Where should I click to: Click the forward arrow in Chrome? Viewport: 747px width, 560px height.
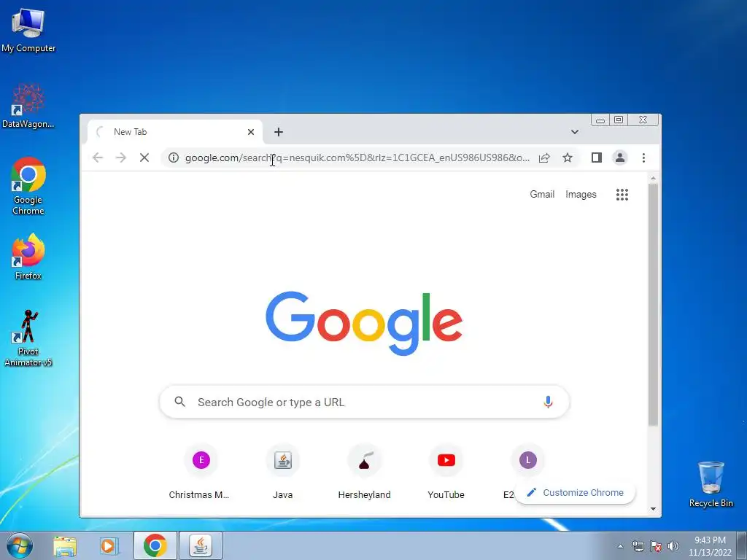tap(121, 157)
